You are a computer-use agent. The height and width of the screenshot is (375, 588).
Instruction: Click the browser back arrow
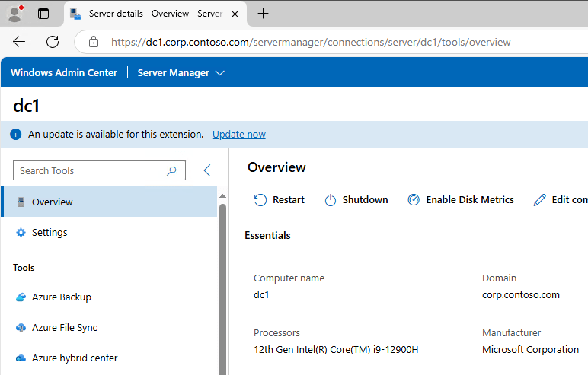click(19, 43)
